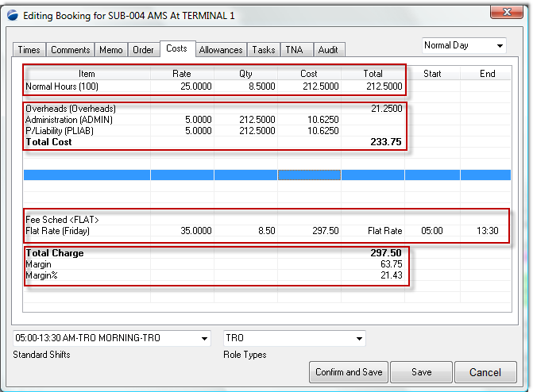Select the Memo tab

[x=111, y=50]
